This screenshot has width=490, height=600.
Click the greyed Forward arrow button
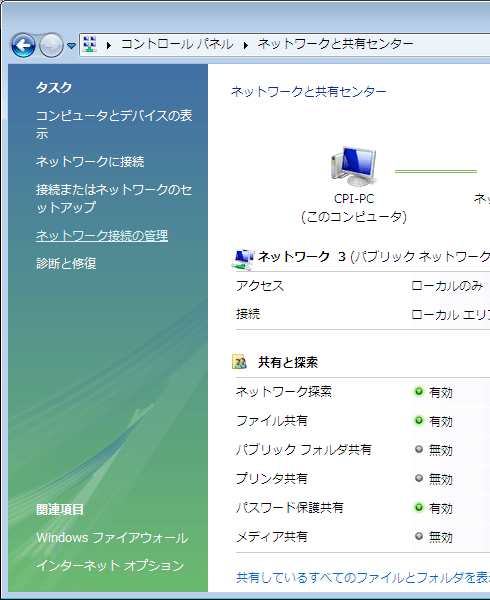coord(52,46)
